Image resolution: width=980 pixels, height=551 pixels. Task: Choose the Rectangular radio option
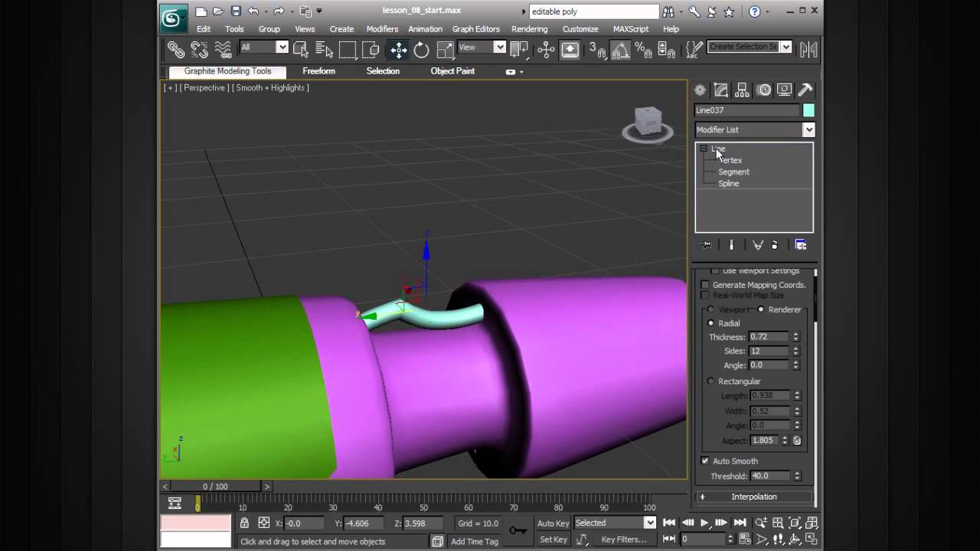(710, 381)
